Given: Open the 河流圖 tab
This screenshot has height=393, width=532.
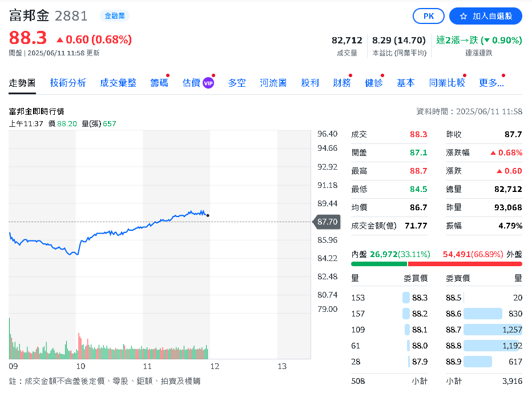Looking at the screenshot, I should pyautogui.click(x=273, y=83).
